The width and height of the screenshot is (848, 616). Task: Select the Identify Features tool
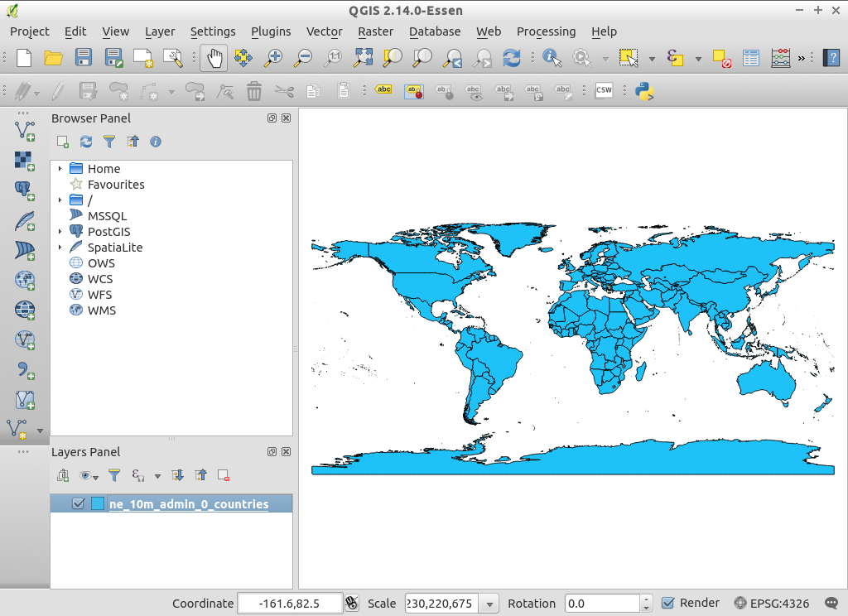pyautogui.click(x=552, y=58)
